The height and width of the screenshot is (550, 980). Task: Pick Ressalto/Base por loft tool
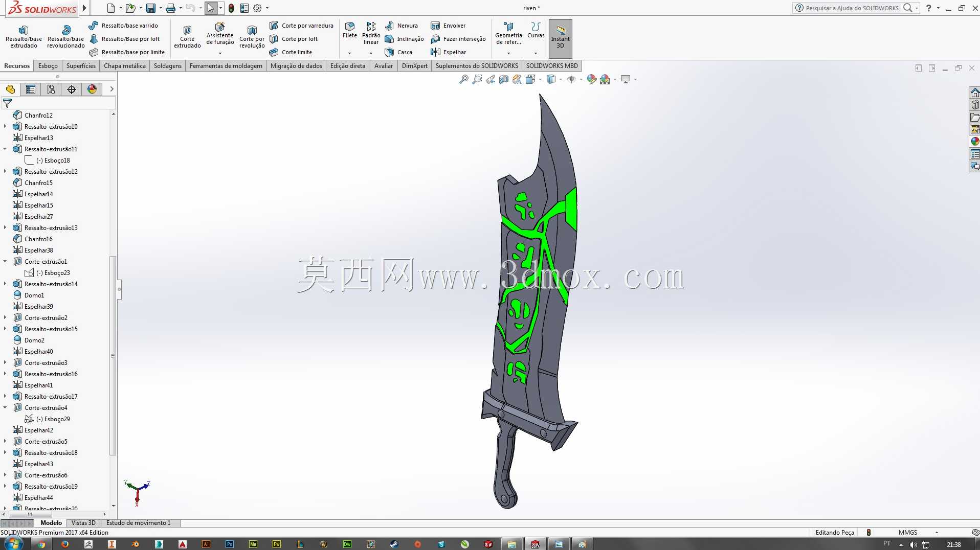click(x=124, y=39)
